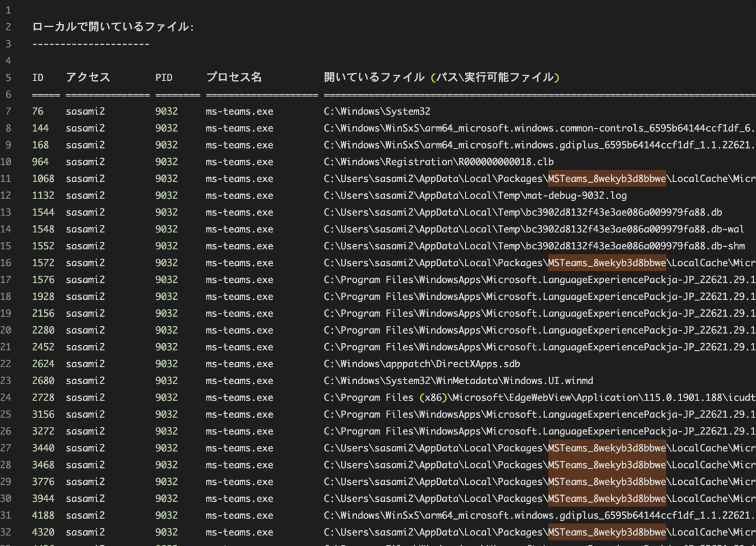
Task: Click the LanguageExperiencePack path in row 3156
Action: tap(540, 414)
